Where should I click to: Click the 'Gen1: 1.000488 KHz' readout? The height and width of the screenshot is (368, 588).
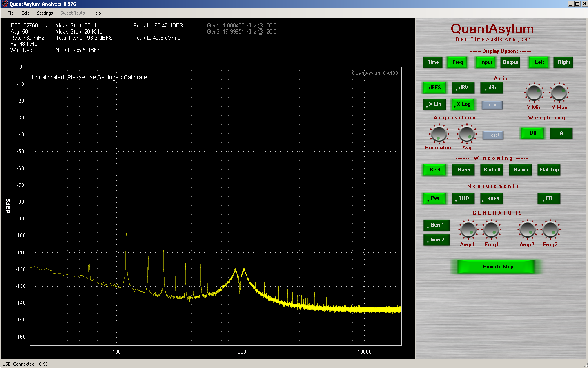coord(242,25)
